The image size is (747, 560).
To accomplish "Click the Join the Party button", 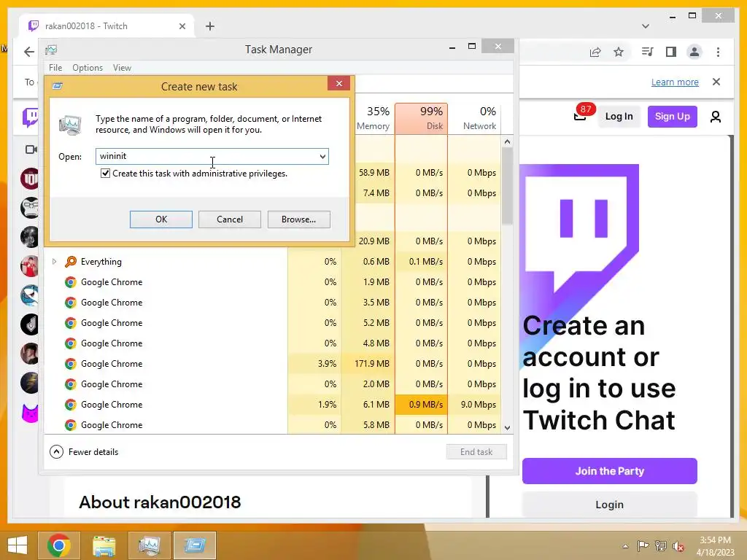I will pyautogui.click(x=609, y=471).
